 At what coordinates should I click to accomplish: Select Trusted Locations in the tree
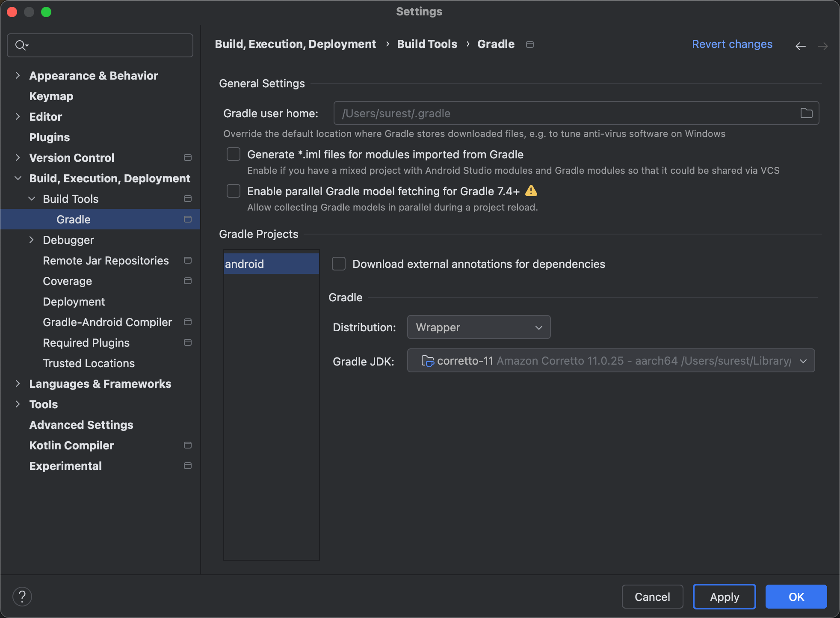point(89,363)
